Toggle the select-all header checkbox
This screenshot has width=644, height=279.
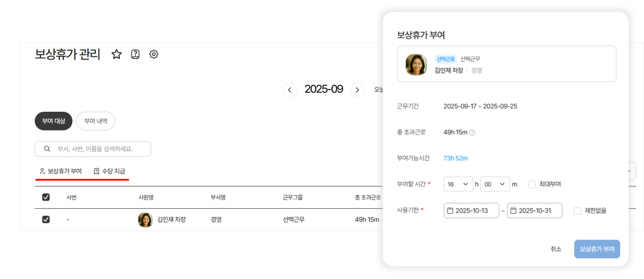(x=46, y=197)
